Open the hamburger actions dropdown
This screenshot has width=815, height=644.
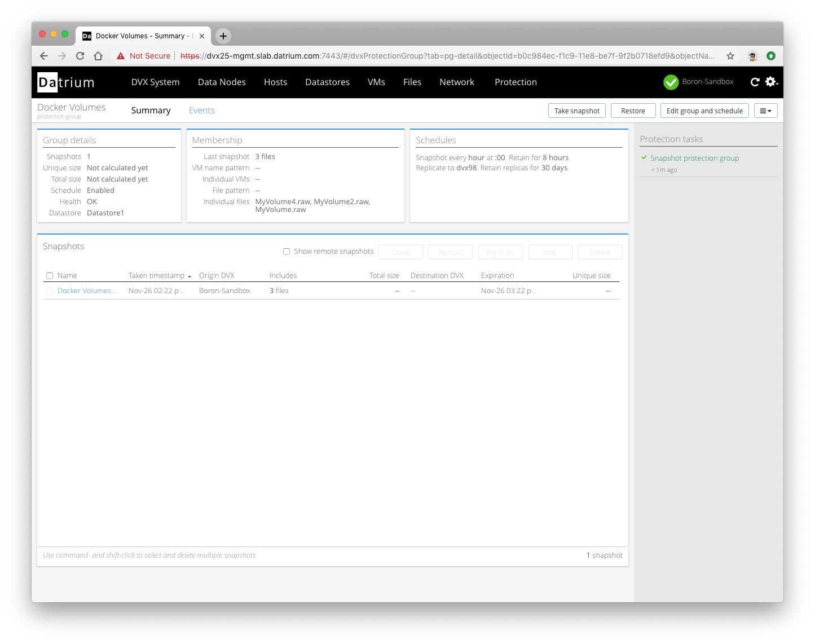pyautogui.click(x=765, y=111)
